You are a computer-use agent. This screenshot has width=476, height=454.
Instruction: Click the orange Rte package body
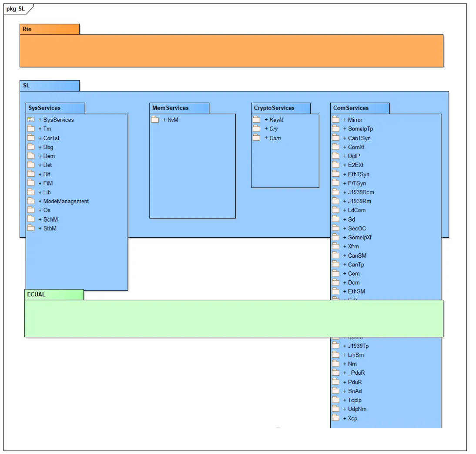pyautogui.click(x=231, y=51)
